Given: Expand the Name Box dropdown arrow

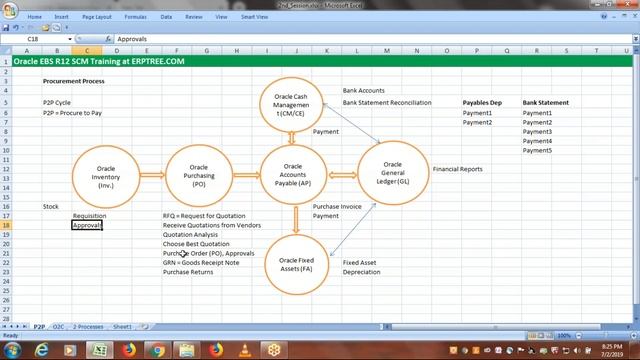Looking at the screenshot, I should pos(70,39).
